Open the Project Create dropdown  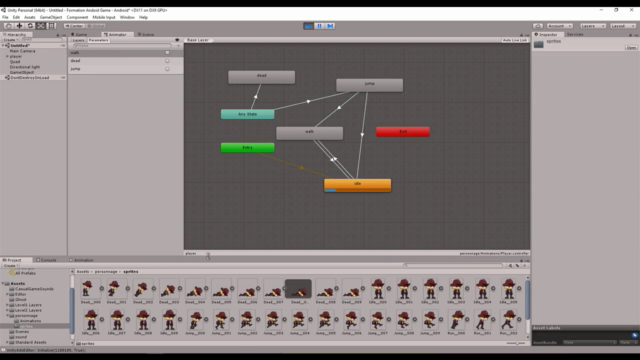point(10,266)
